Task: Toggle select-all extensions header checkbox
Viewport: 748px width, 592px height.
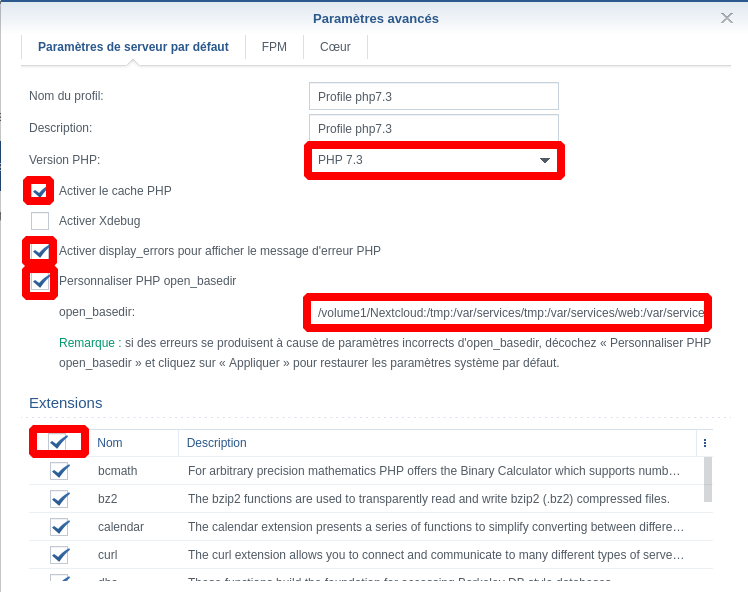Action: [59, 442]
